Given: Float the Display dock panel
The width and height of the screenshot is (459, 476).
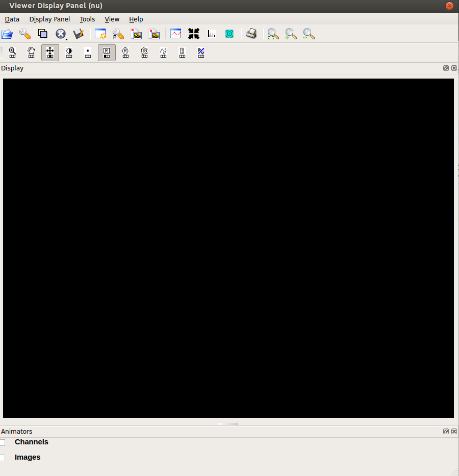Looking at the screenshot, I should (x=446, y=68).
